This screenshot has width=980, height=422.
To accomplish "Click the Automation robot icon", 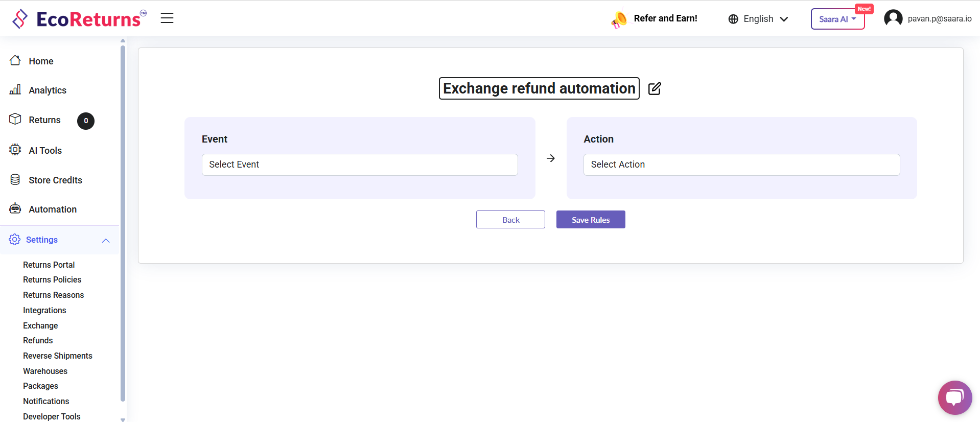I will point(15,209).
